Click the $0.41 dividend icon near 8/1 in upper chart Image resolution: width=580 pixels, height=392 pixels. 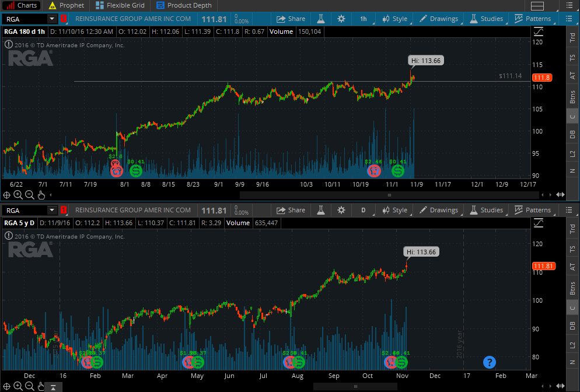pos(136,171)
